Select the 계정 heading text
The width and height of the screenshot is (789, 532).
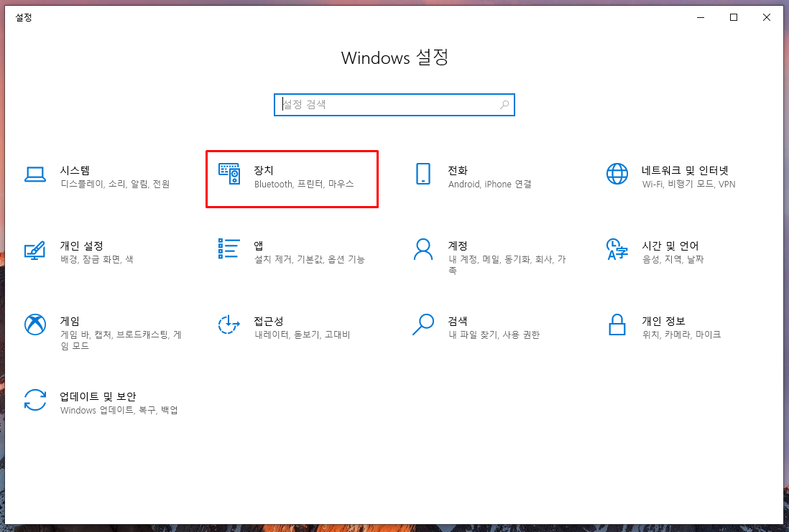coord(458,246)
